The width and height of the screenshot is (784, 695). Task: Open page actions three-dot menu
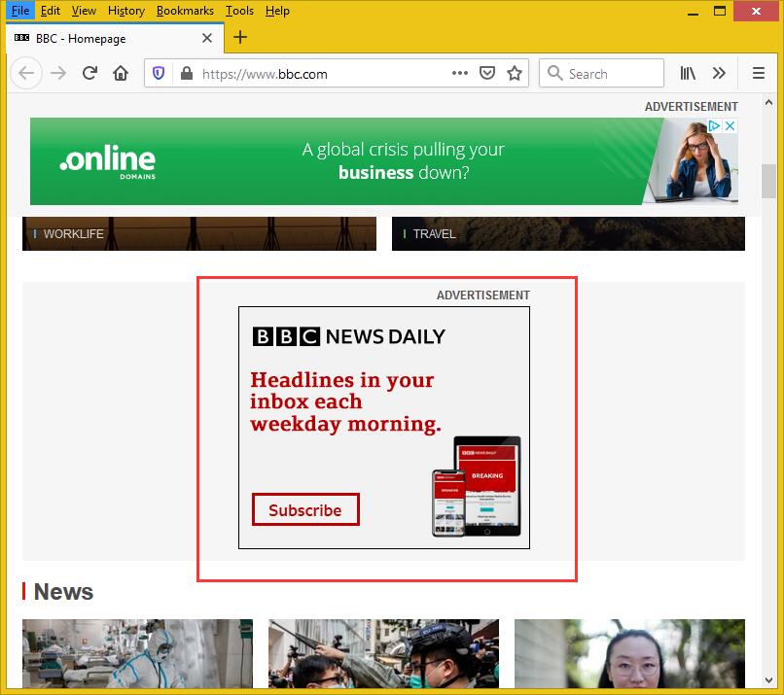click(x=459, y=74)
